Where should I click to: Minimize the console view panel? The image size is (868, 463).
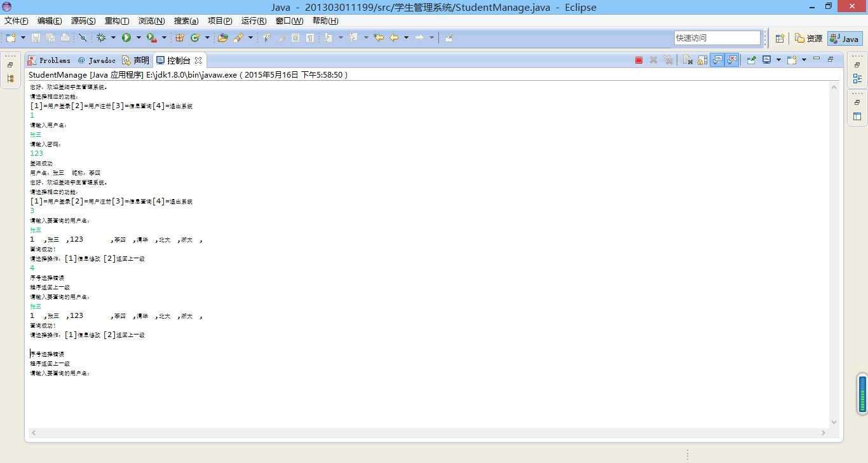click(x=817, y=59)
